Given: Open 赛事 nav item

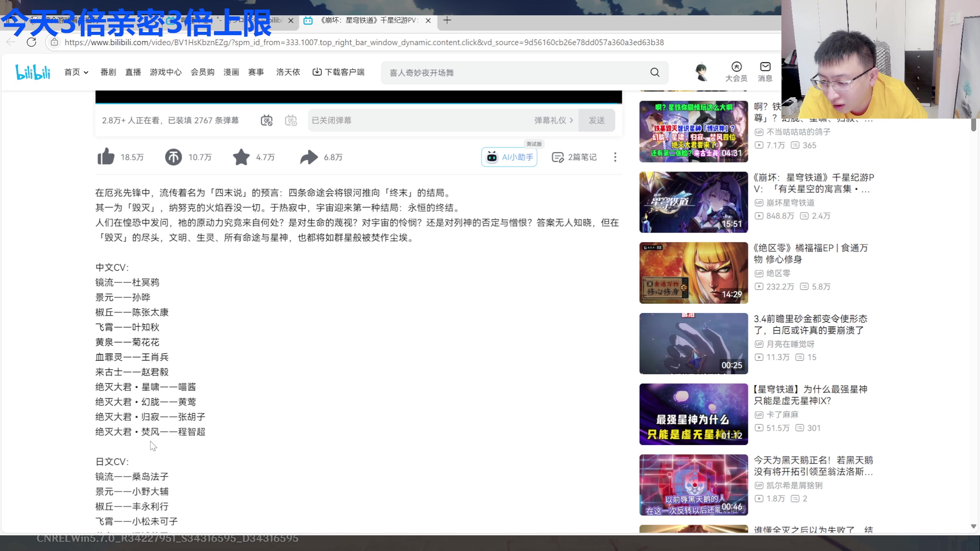Looking at the screenshot, I should [x=256, y=72].
